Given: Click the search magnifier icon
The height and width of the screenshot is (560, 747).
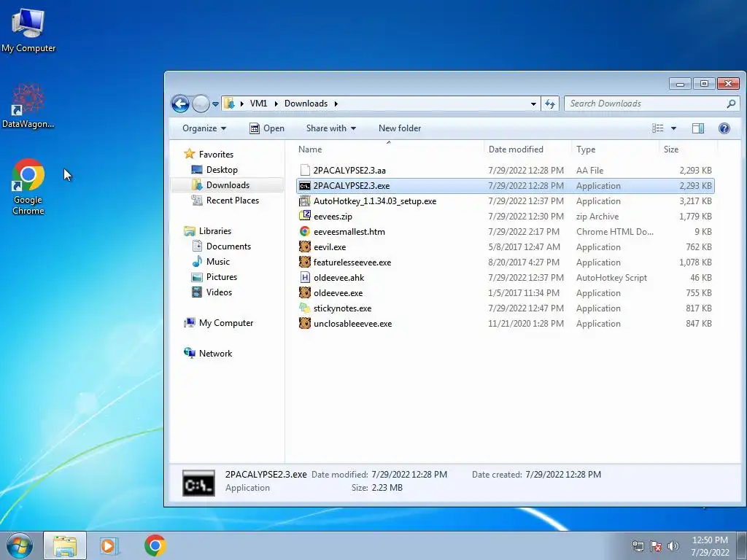Looking at the screenshot, I should (x=731, y=104).
